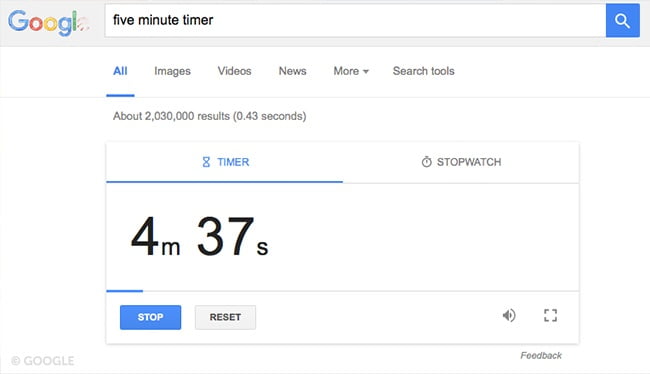Open the Search tools options
The image size is (650, 374).
tap(424, 71)
